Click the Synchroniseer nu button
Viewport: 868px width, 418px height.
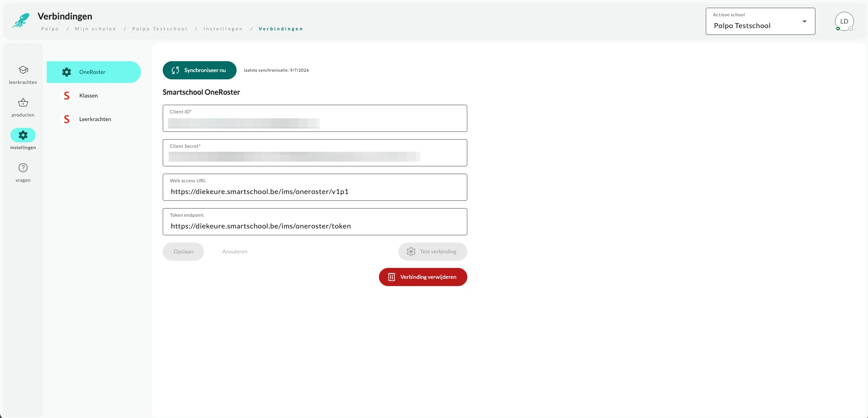pyautogui.click(x=199, y=70)
